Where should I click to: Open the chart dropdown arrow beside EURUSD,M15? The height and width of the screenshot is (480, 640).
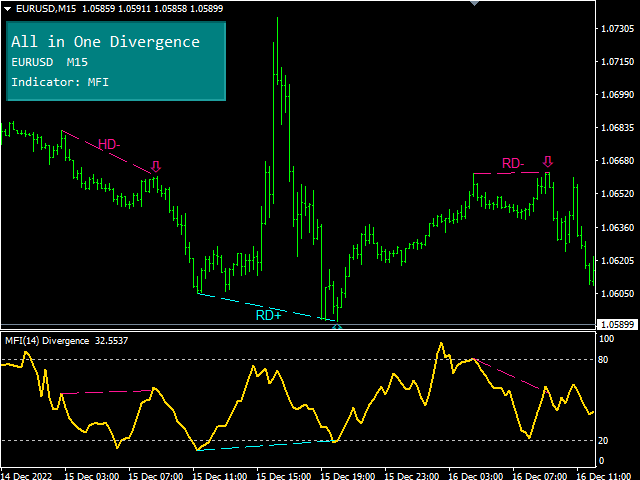[x=7, y=9]
